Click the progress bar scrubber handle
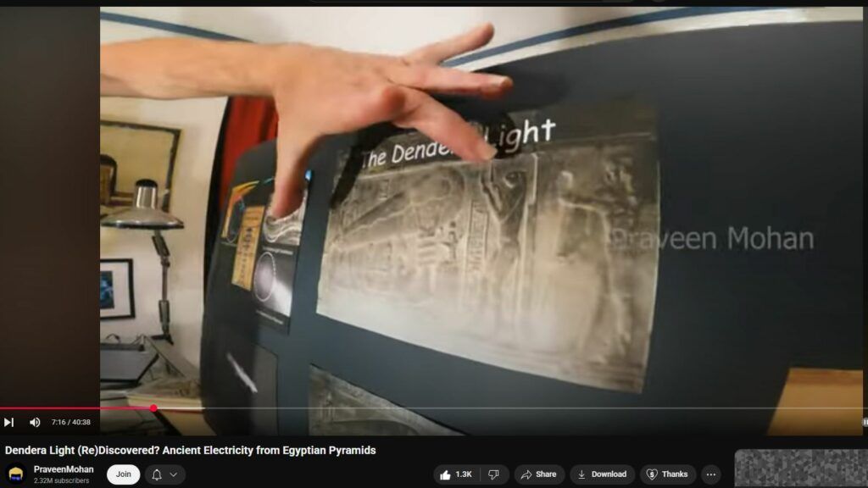 coord(153,408)
